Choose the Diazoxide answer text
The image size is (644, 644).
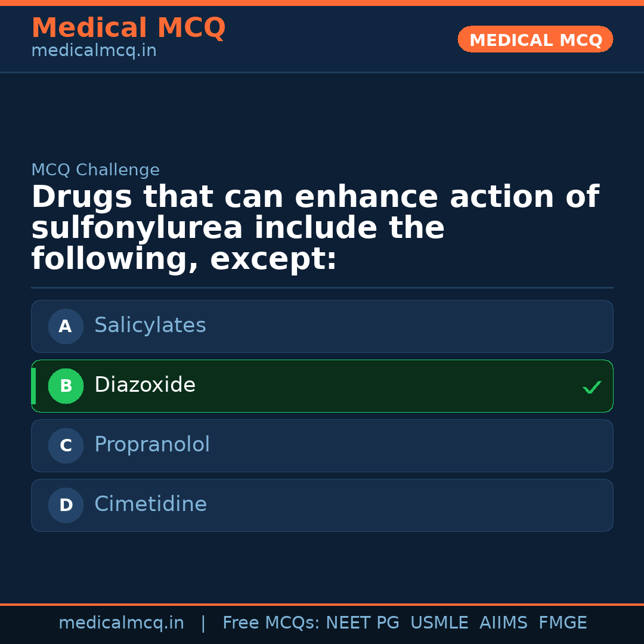[145, 385]
